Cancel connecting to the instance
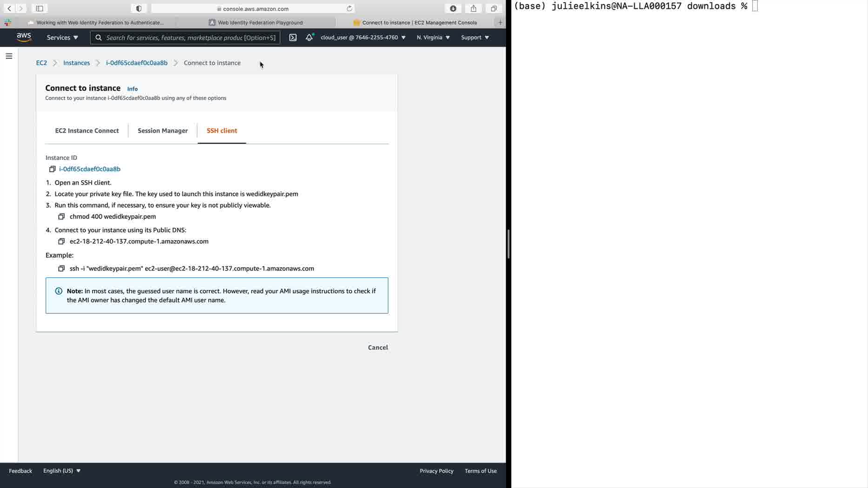Screen dimensions: 868x488 tap(378, 348)
